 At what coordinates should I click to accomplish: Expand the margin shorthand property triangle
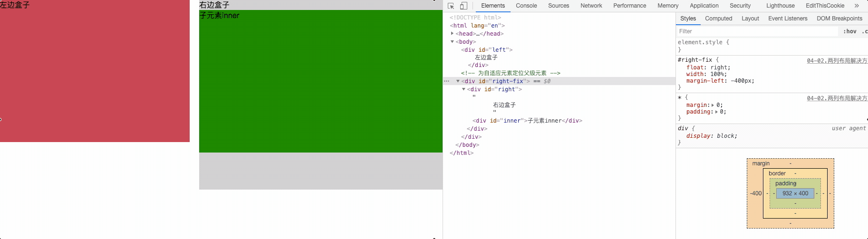coord(713,105)
